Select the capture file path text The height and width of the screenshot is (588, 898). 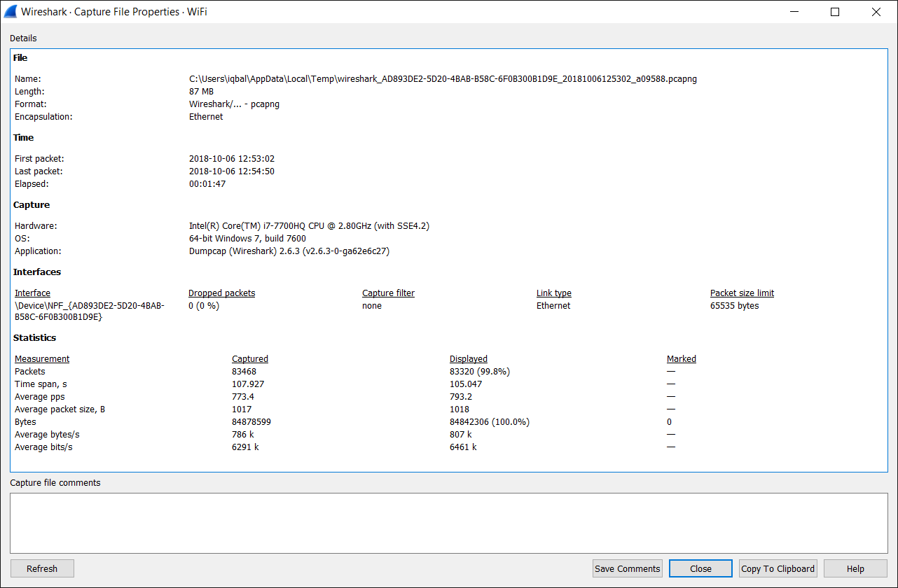click(x=443, y=79)
